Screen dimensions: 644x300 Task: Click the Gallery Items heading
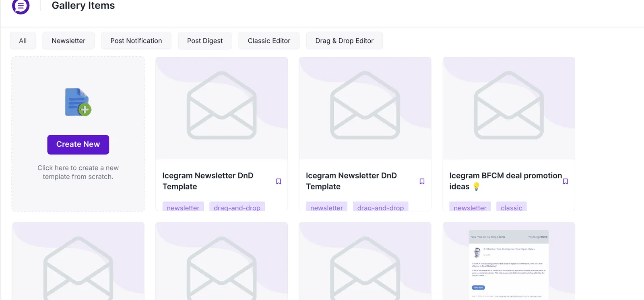[83, 6]
